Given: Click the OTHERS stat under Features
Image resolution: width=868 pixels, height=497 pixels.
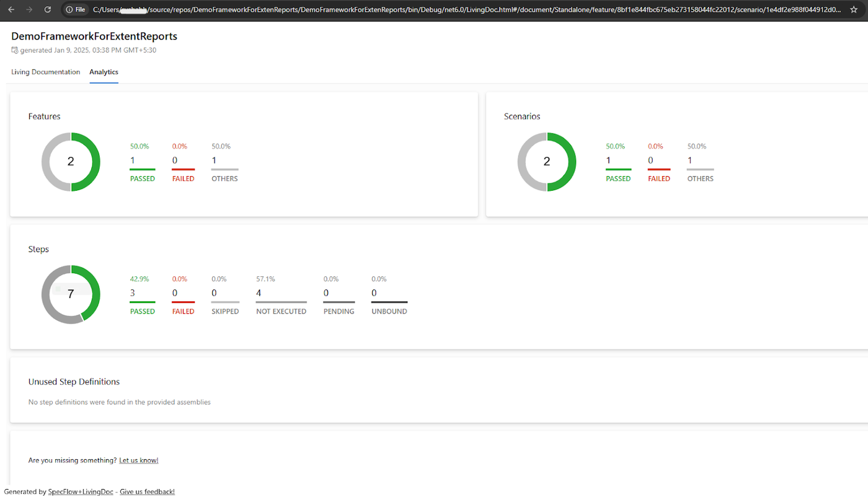Looking at the screenshot, I should click(224, 162).
